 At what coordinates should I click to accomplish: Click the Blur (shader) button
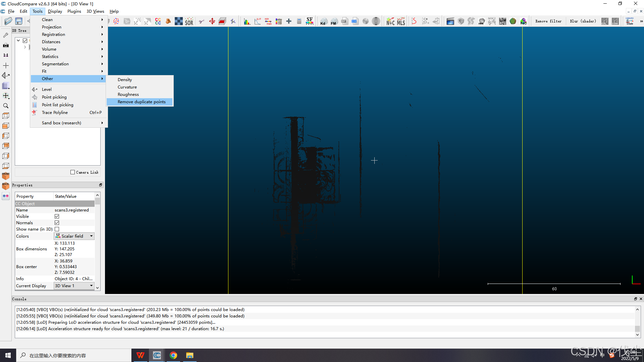pos(583,21)
